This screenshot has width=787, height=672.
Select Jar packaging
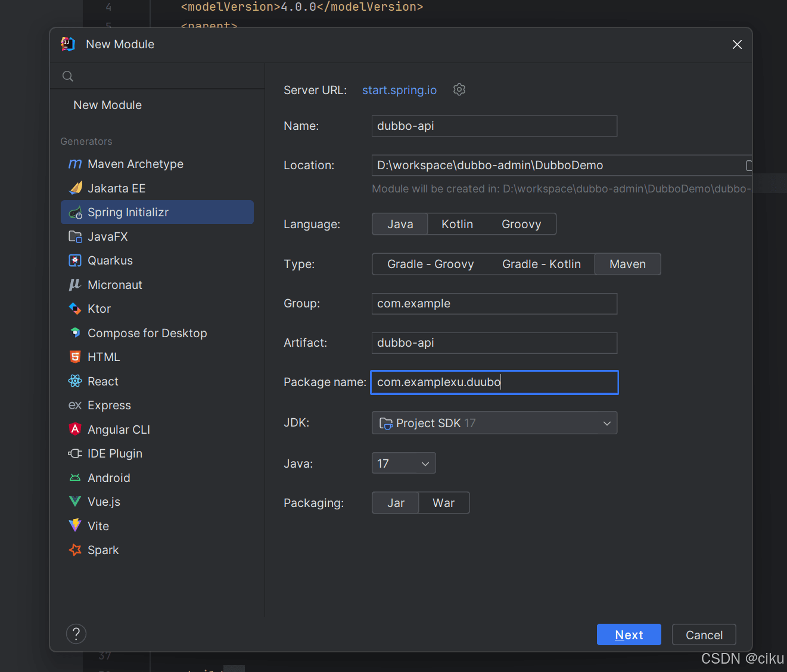point(396,503)
